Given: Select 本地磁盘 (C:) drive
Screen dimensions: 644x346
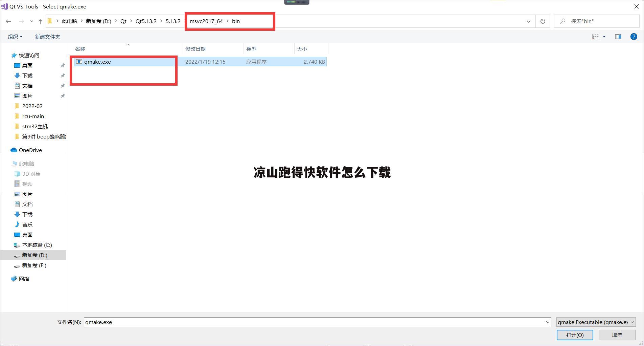Looking at the screenshot, I should (x=37, y=245).
